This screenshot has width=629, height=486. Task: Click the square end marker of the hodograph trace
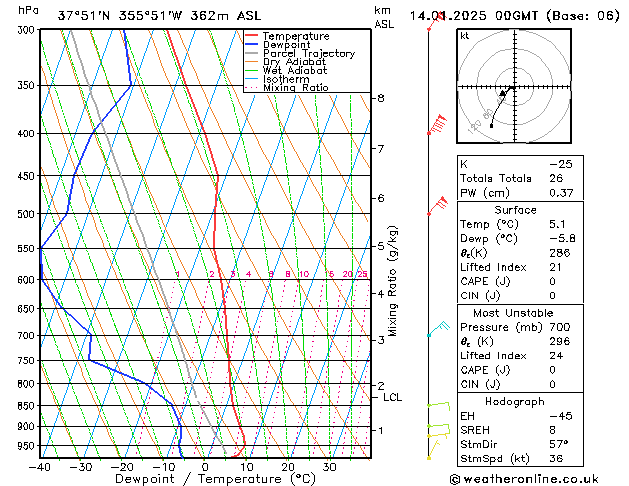[491, 126]
